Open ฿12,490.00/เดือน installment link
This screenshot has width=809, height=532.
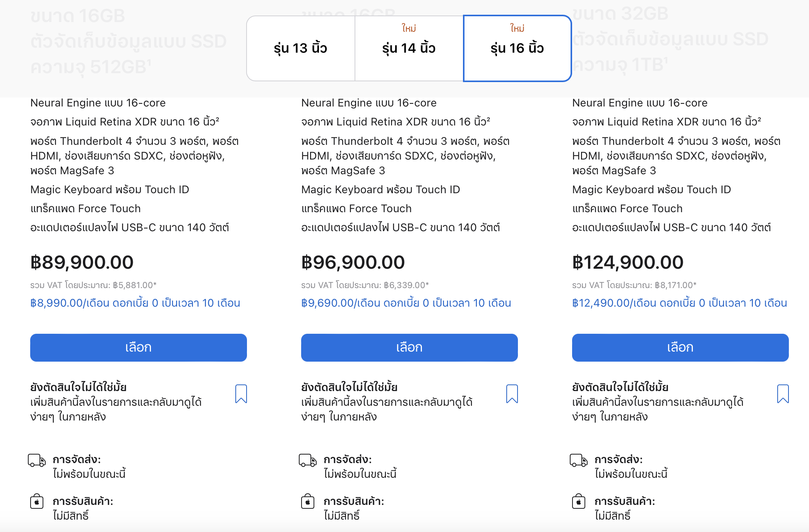[679, 303]
